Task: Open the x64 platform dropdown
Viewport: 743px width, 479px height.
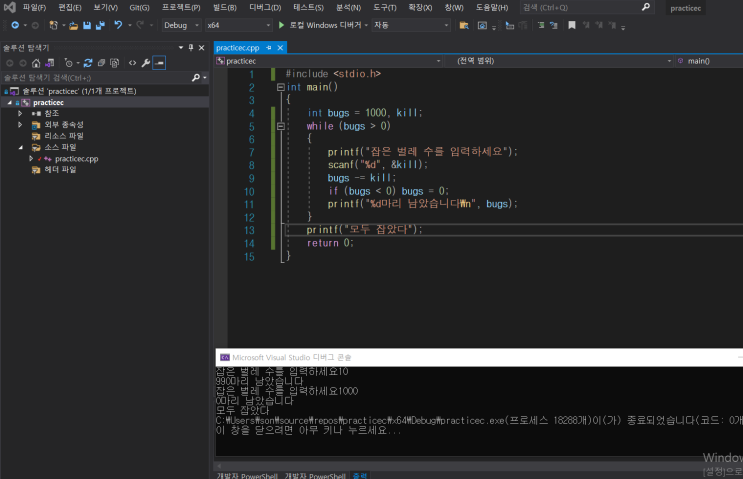Action: click(238, 25)
